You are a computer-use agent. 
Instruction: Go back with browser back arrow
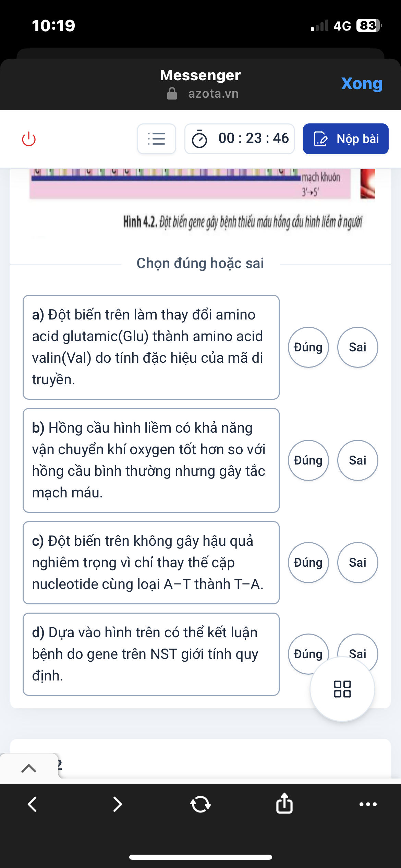point(32,804)
